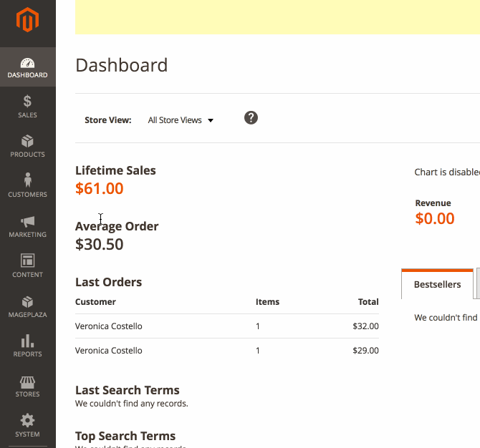Open the Mageplaza menu

pyautogui.click(x=27, y=306)
